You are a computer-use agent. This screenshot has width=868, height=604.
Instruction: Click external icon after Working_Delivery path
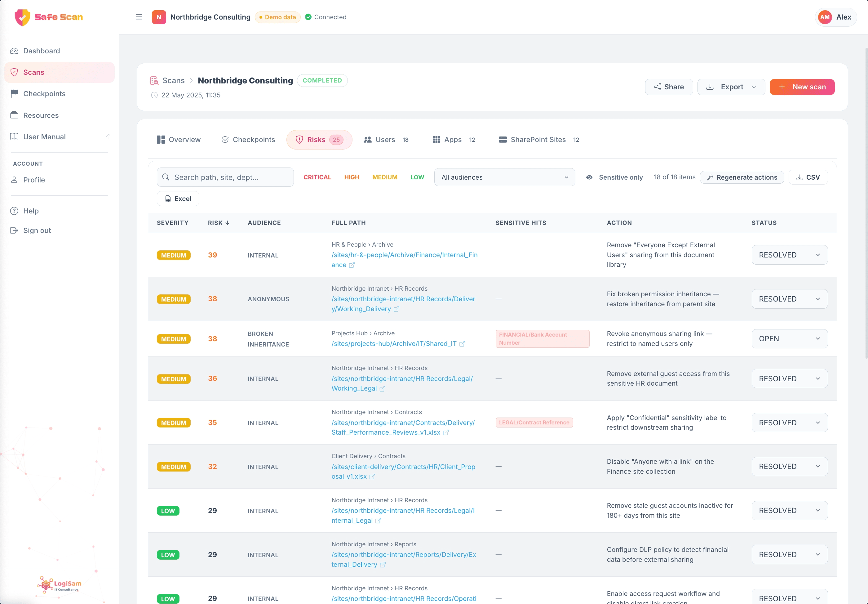(x=396, y=309)
